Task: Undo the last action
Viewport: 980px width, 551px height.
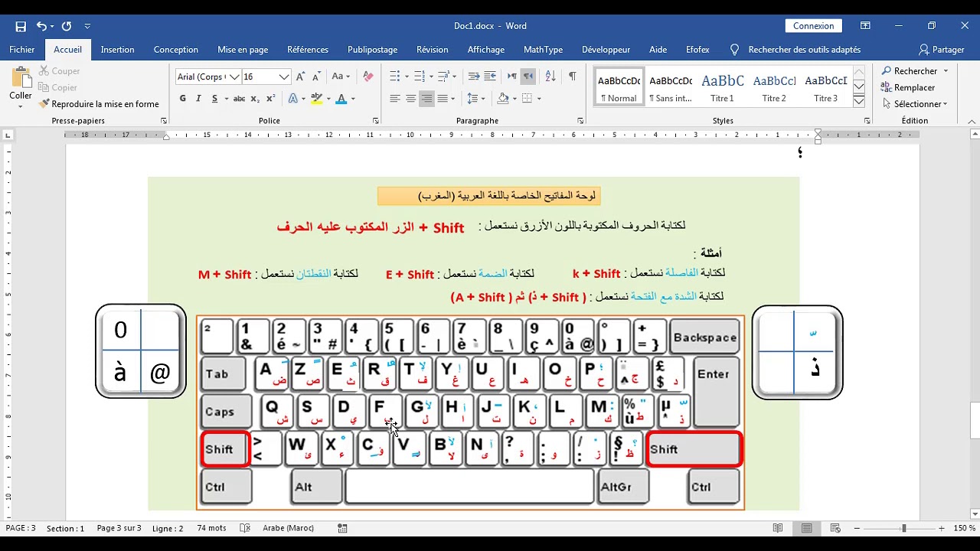Action: [x=41, y=26]
